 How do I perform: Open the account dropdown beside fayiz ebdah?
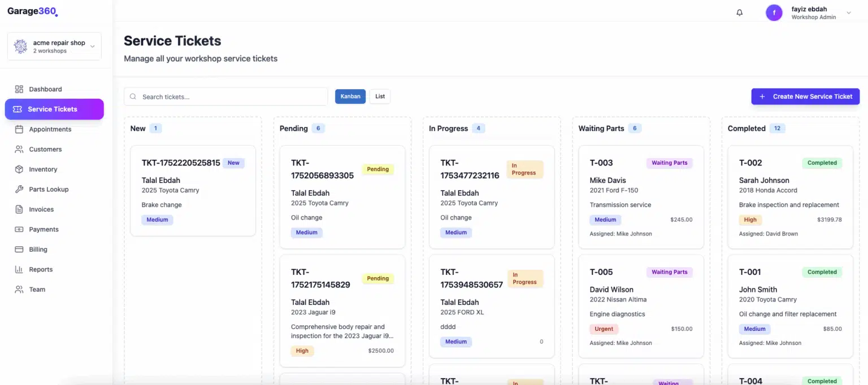click(848, 12)
